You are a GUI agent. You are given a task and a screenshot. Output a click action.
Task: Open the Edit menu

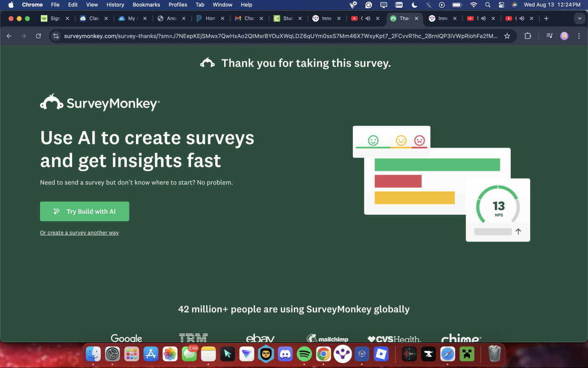73,5
